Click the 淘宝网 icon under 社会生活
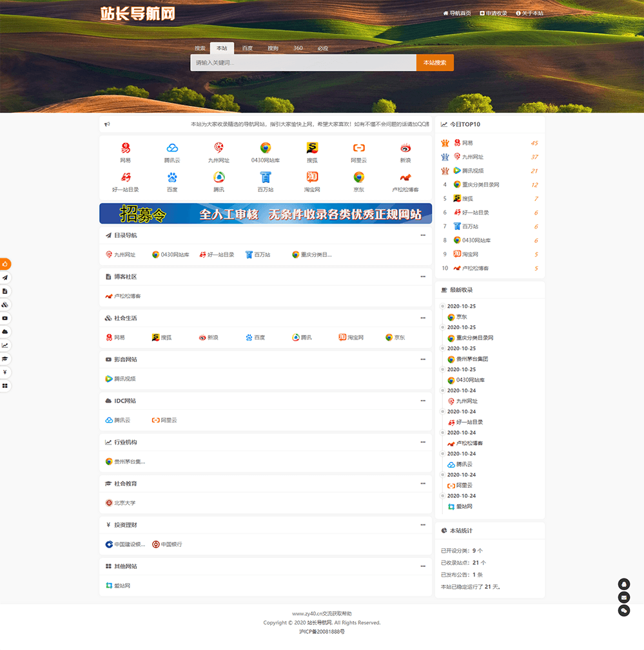 (x=351, y=337)
